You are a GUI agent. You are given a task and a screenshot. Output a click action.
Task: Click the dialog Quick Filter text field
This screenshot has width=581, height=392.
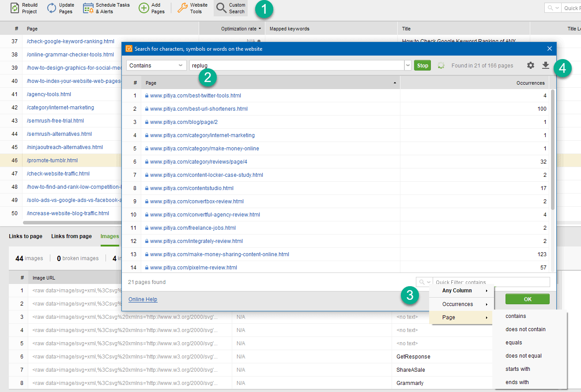[491, 282]
